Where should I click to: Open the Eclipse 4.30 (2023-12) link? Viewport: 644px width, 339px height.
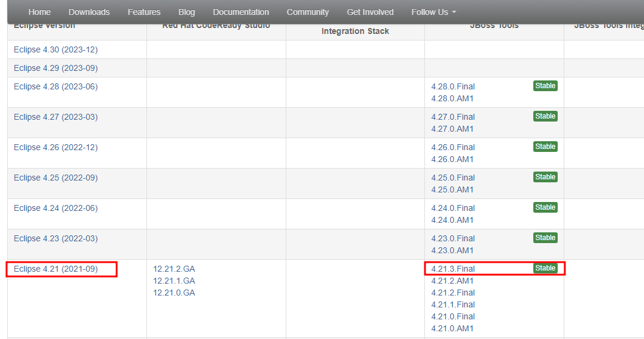(56, 49)
